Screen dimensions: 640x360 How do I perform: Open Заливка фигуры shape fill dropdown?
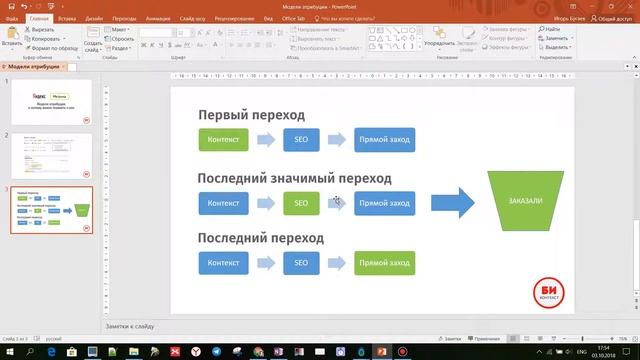click(x=506, y=29)
